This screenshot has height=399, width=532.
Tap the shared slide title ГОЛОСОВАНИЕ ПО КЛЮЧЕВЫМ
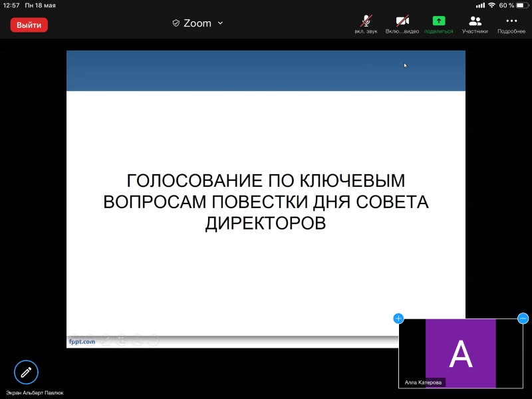click(x=265, y=180)
